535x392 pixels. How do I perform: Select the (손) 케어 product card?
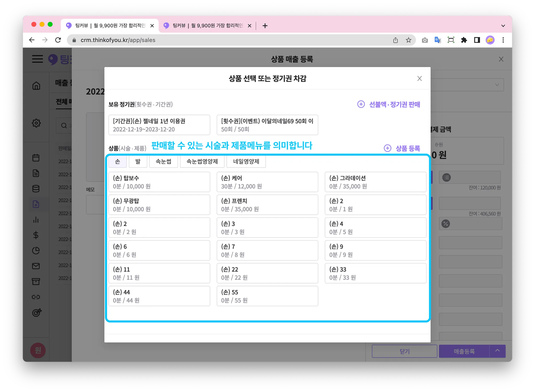click(267, 182)
